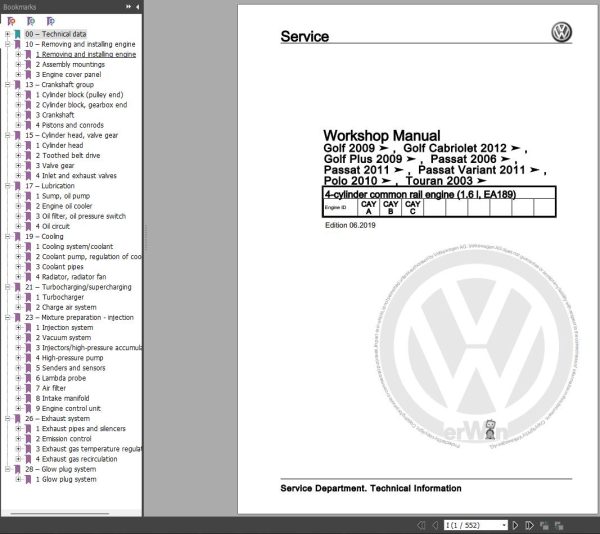Expand the 2 Assembly mountings sub-bookmark

[18, 64]
